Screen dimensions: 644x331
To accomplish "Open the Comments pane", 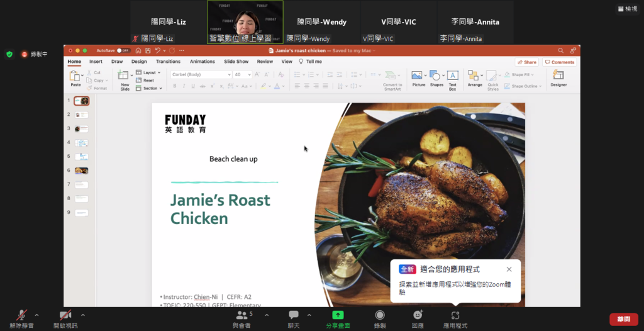I will (x=559, y=62).
